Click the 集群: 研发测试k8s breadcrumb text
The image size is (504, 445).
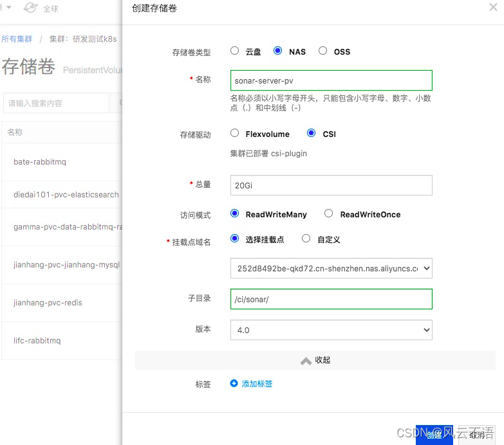pyautogui.click(x=83, y=39)
